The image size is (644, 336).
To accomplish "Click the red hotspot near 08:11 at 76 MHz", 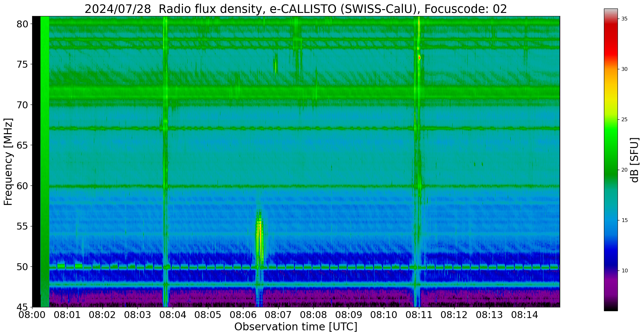I will [419, 58].
